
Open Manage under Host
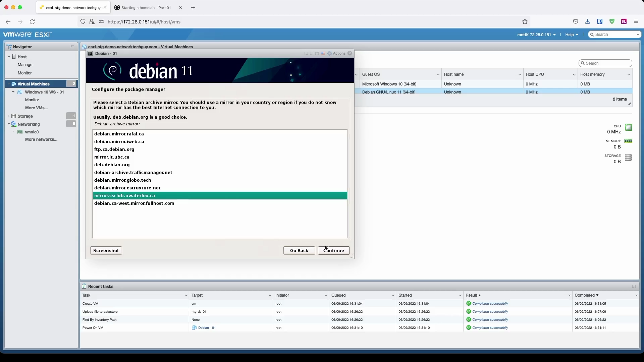(x=25, y=65)
